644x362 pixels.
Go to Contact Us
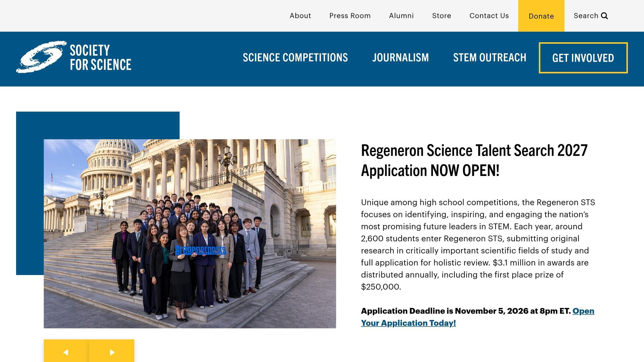pyautogui.click(x=489, y=16)
